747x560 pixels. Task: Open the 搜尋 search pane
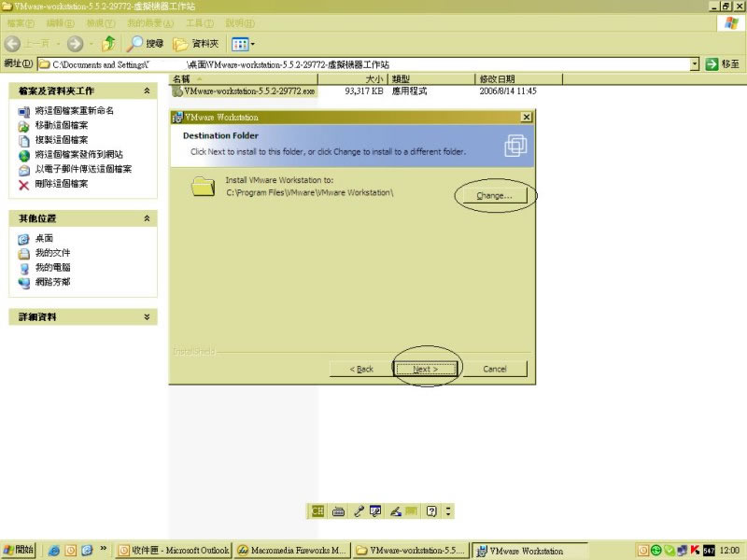(146, 44)
